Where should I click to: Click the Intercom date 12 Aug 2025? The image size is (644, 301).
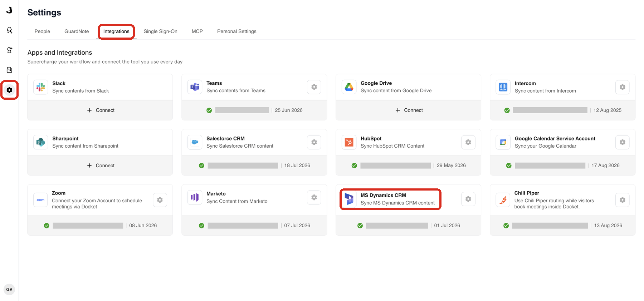[x=608, y=110]
